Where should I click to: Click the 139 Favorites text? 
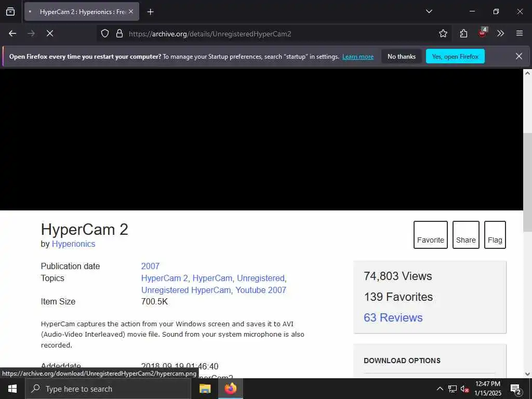click(398, 297)
